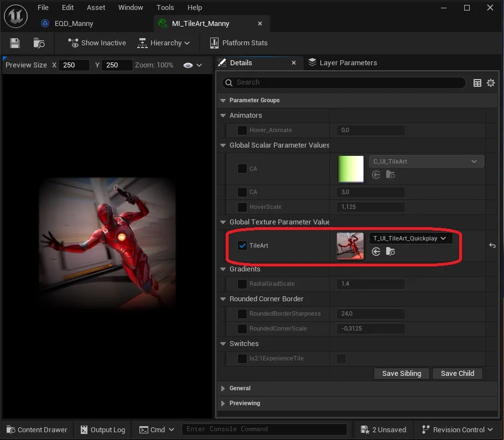This screenshot has height=440, width=504.
Task: Open the Revision Control dropdown
Action: (x=458, y=429)
